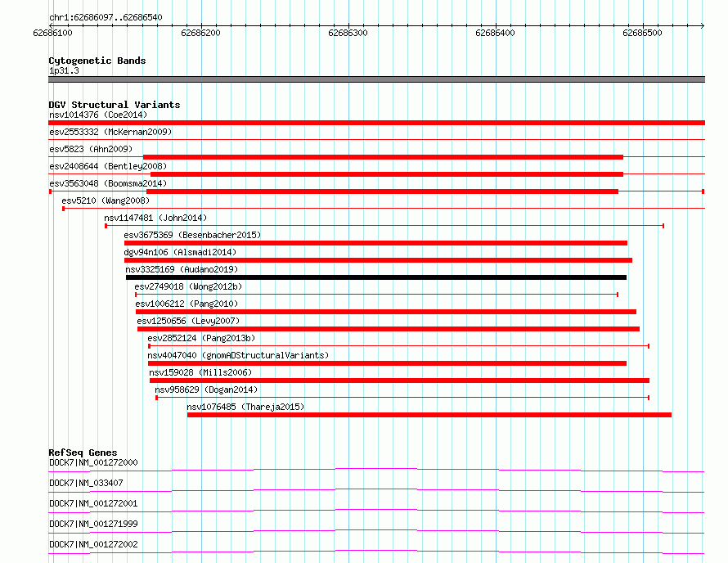This screenshot has width=728, height=563.
Task: Open the DOCK7|NM_001272002 gene label
Action: click(93, 544)
